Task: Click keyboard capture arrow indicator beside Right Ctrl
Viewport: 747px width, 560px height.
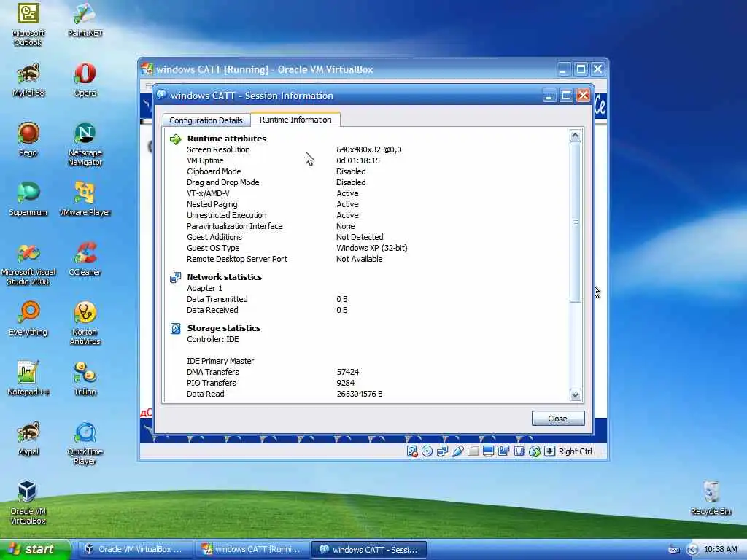Action: tap(549, 451)
